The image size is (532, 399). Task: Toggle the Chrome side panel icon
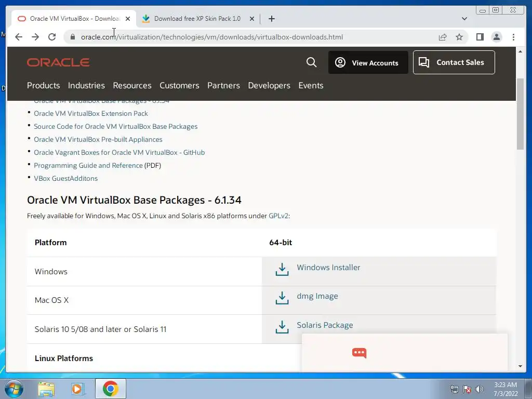pyautogui.click(x=480, y=37)
